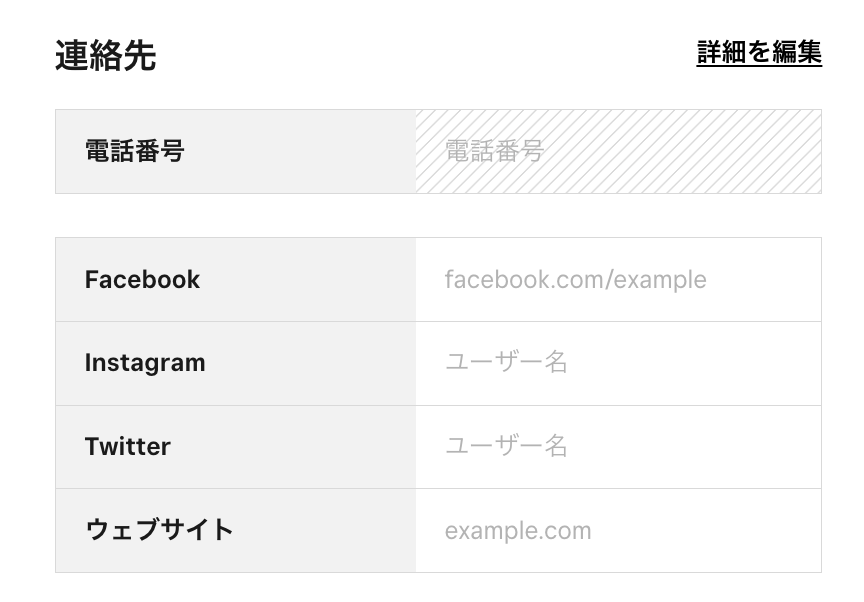Image resolution: width=864 pixels, height=602 pixels.
Task: Click the facebook.com/example placeholder field
Action: [618, 280]
